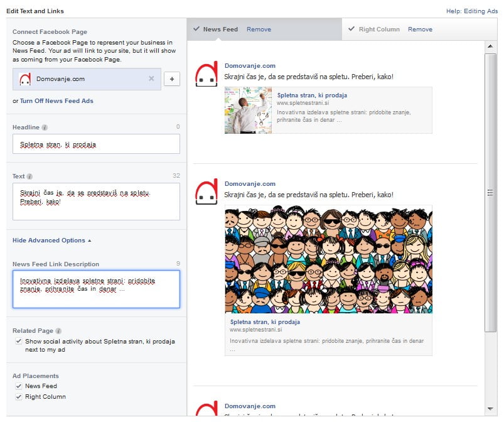This screenshot has height=422, width=504.
Task: Click Connect Facebook Page label
Action: click(50, 32)
